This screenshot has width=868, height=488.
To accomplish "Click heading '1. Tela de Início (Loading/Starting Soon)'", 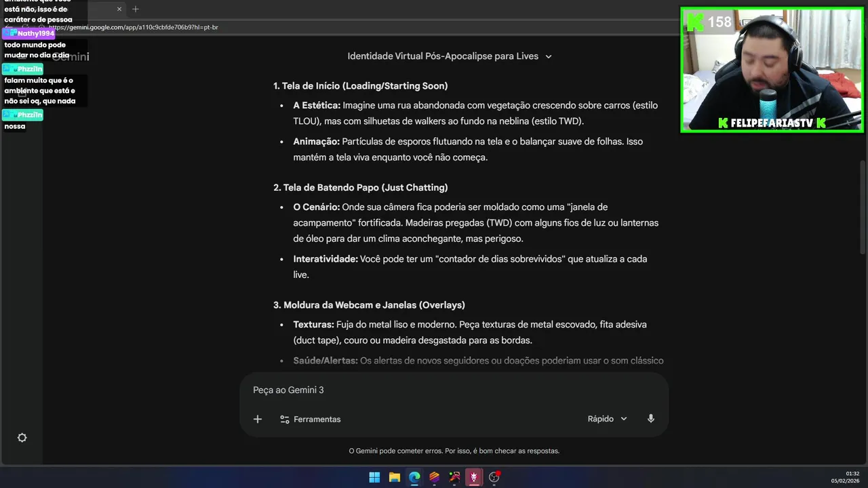I will click(x=360, y=86).
